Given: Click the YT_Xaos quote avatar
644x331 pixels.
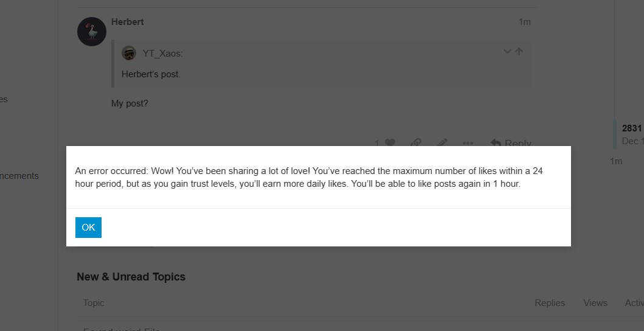Looking at the screenshot, I should click(x=129, y=53).
